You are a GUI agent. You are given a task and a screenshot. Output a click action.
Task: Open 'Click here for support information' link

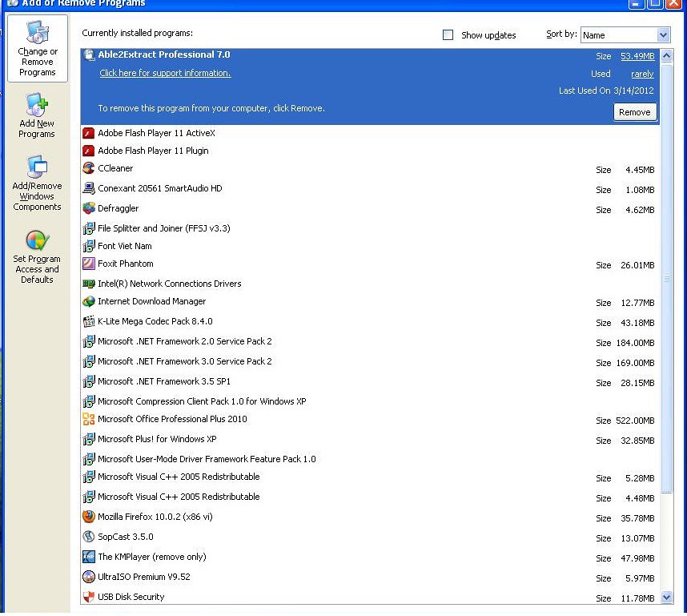point(165,73)
